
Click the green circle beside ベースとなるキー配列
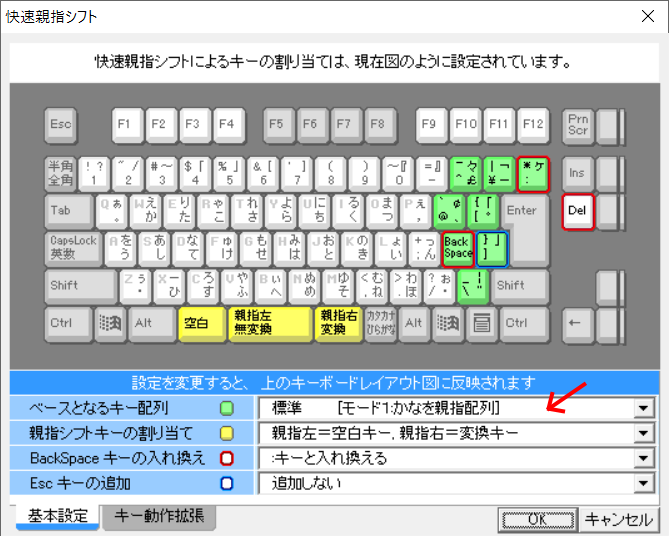tap(226, 409)
